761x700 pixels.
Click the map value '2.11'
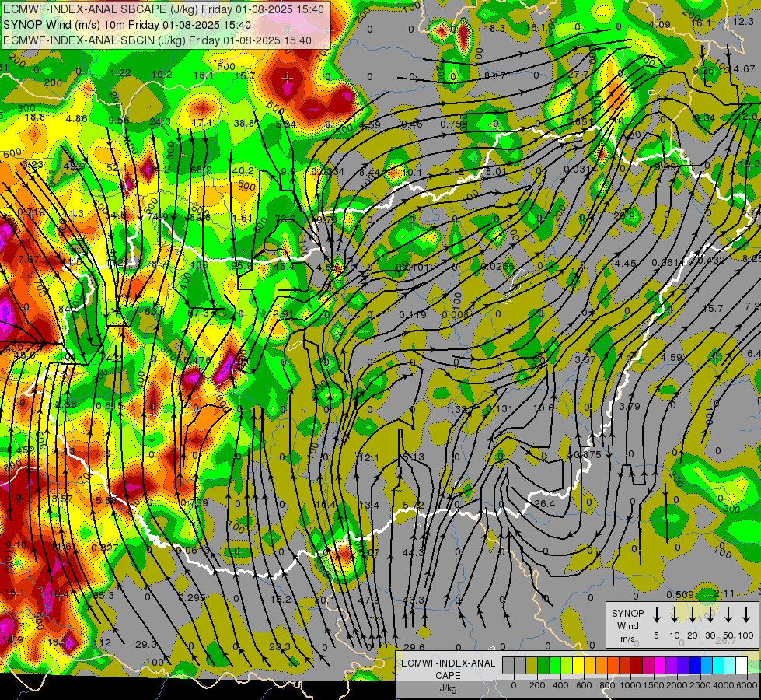724,593
